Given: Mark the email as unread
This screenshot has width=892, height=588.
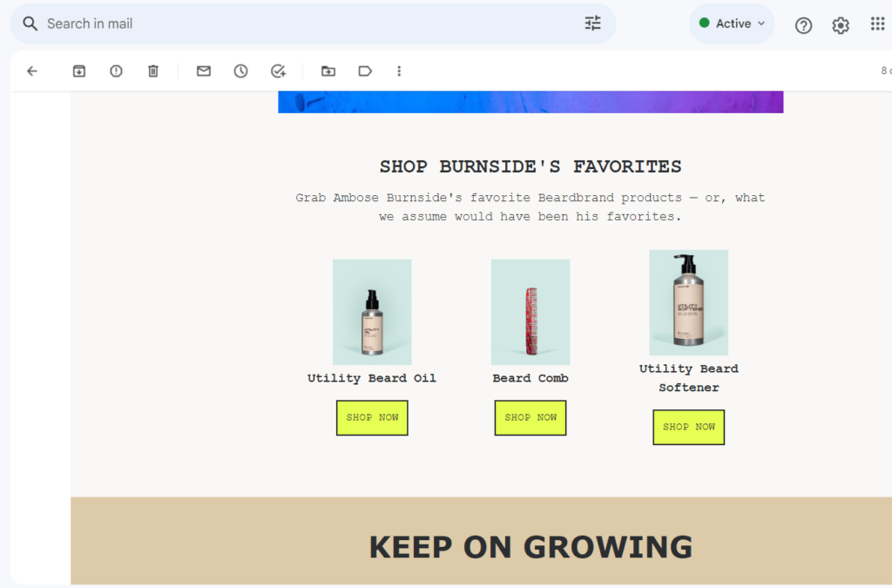Looking at the screenshot, I should tap(204, 71).
